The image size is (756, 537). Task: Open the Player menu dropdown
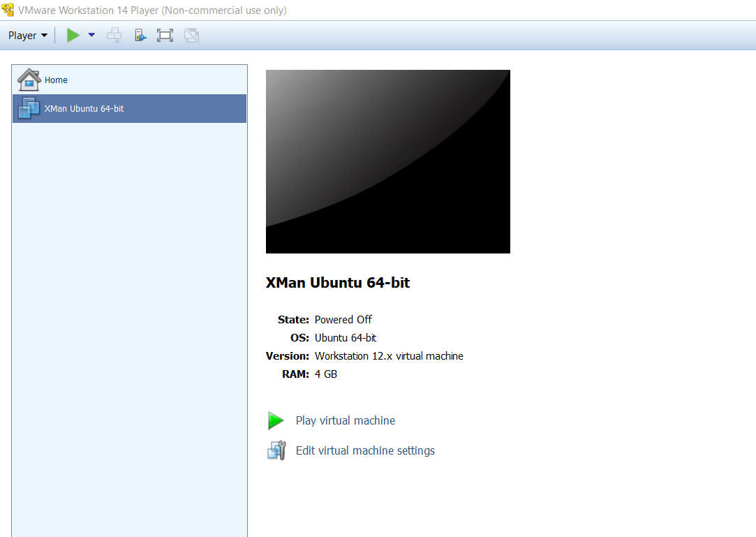27,35
